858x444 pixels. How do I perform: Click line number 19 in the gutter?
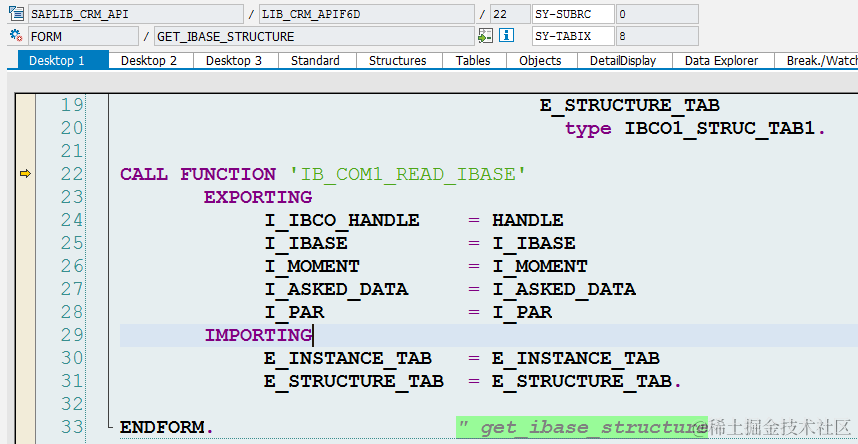pyautogui.click(x=71, y=105)
